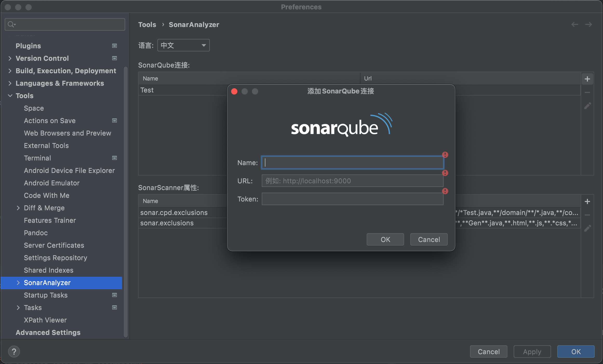The image size is (603, 364).
Task: Select Space under Tools
Action: coord(34,108)
